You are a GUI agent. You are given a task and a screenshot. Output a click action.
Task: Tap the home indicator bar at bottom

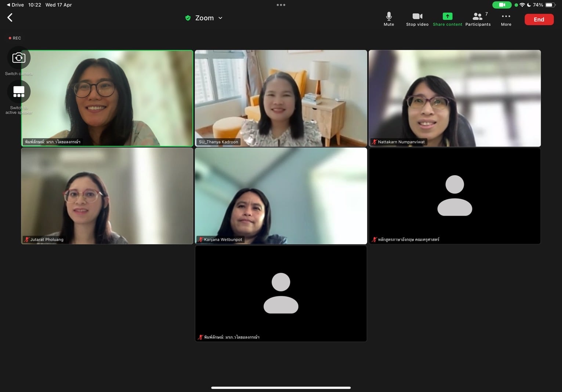click(x=281, y=388)
